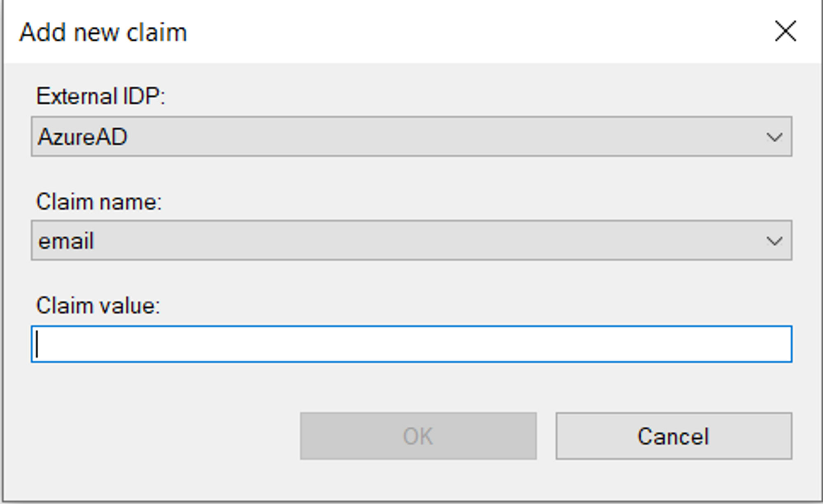Expand the Claim name dropdown
Image resolution: width=823 pixels, height=504 pixels.
(x=411, y=240)
